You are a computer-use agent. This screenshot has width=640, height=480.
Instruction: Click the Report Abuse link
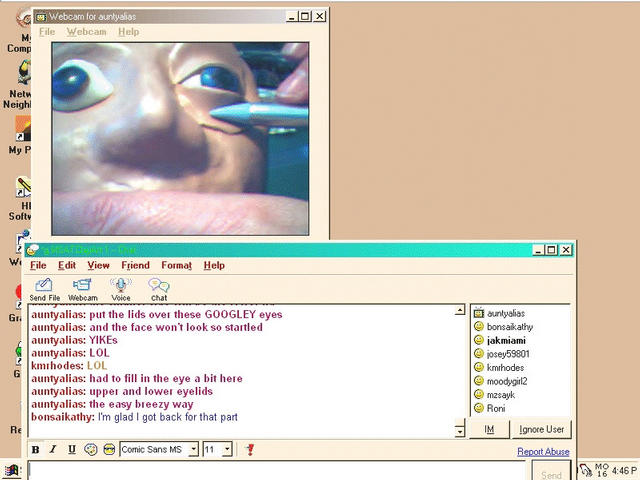pos(543,451)
